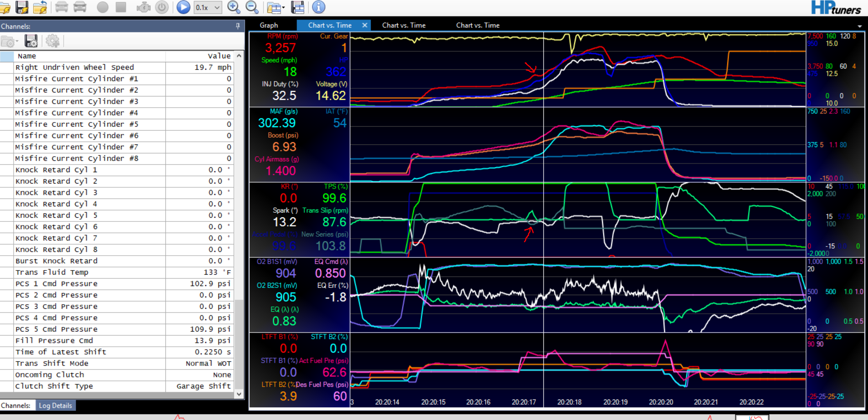This screenshot has height=420, width=868.
Task: Zoom in with the magnifier plus icon
Action: coord(234,7)
